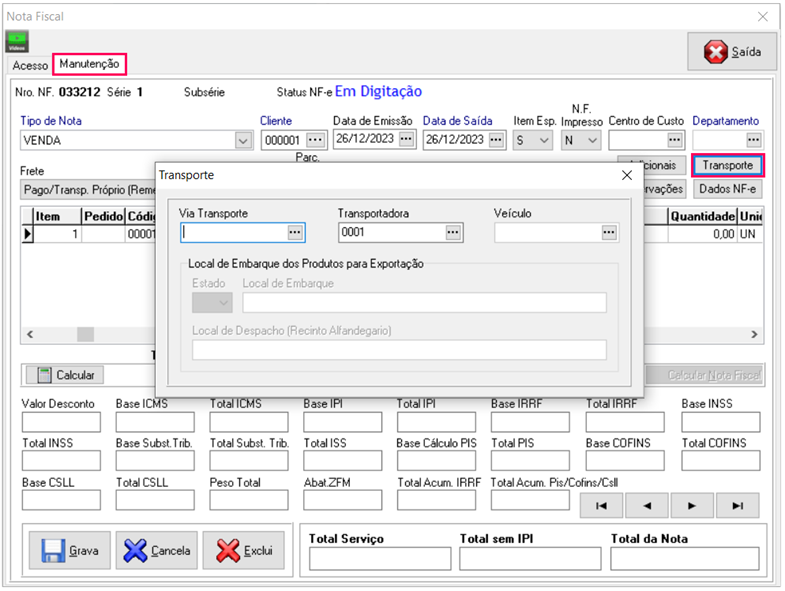This screenshot has height=591, width=785.
Task: Go to next record navigation arrow
Action: [x=692, y=506]
